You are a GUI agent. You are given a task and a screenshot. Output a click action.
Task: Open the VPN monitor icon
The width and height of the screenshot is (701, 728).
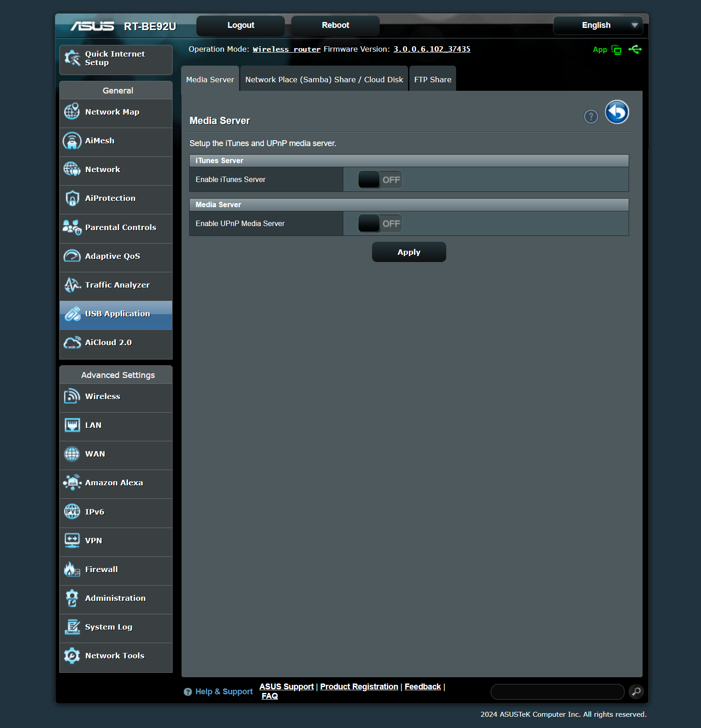point(72,541)
